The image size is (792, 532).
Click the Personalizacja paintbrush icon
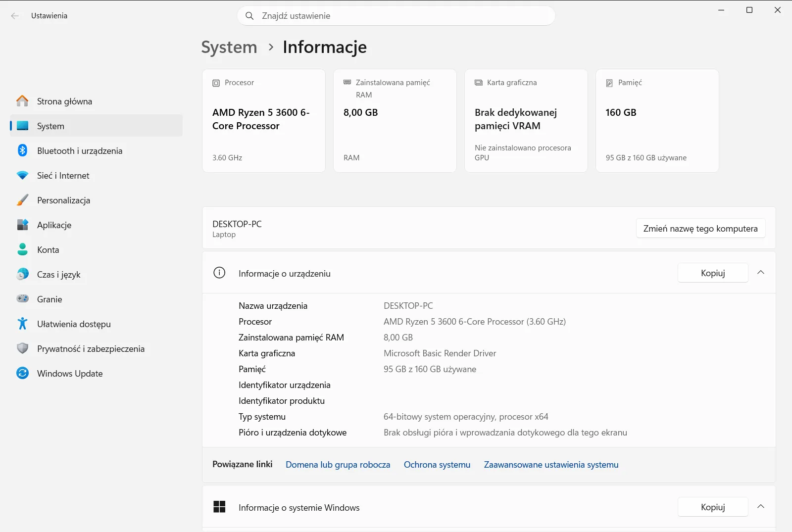tap(22, 200)
